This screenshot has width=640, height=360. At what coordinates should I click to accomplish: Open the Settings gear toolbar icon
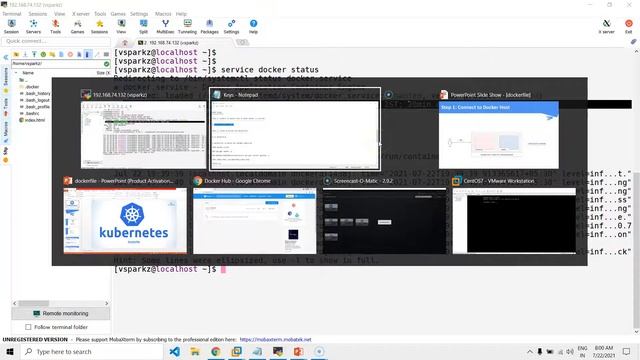(231, 27)
